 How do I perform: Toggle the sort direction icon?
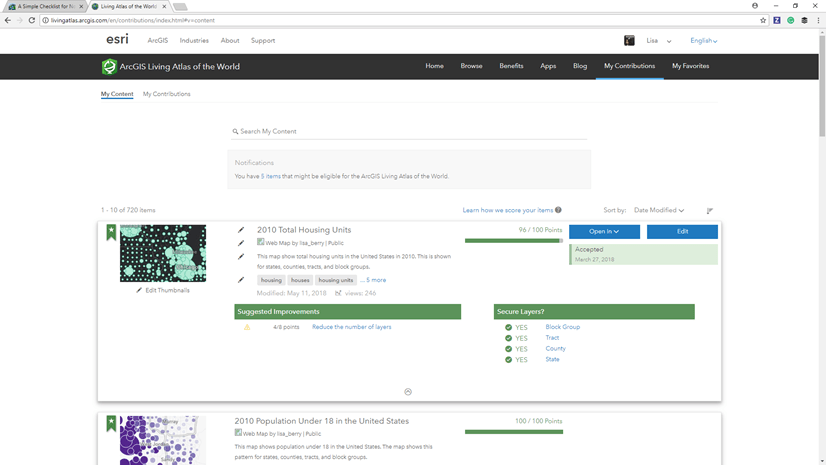710,210
